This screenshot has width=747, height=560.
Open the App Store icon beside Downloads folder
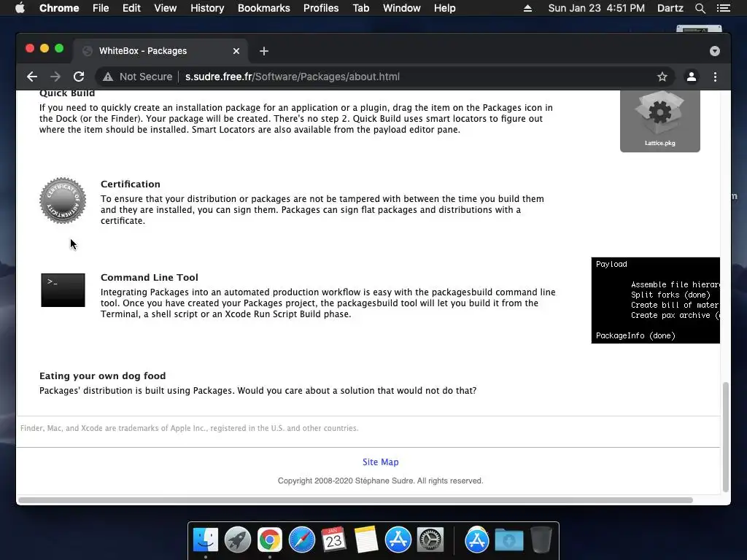pos(477,540)
